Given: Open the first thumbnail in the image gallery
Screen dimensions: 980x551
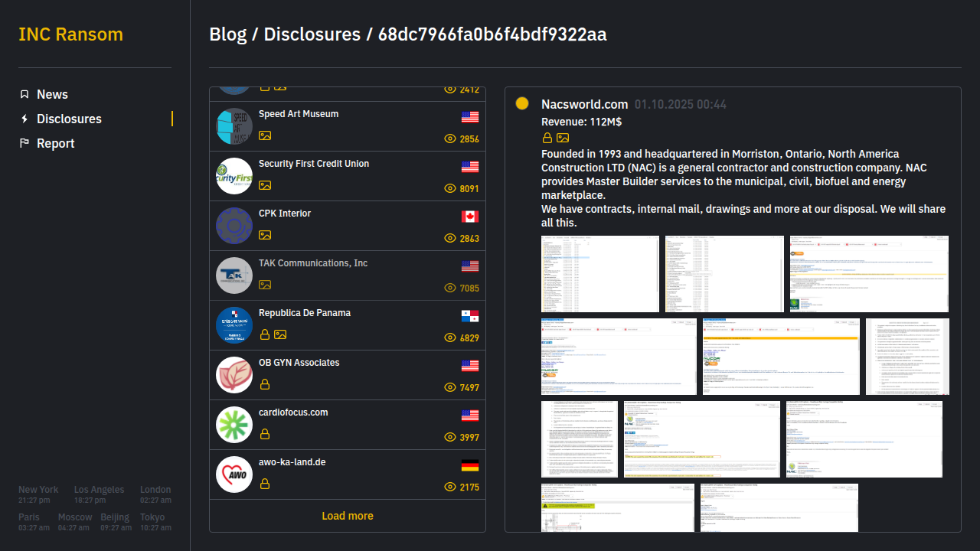Looking at the screenshot, I should tap(599, 274).
